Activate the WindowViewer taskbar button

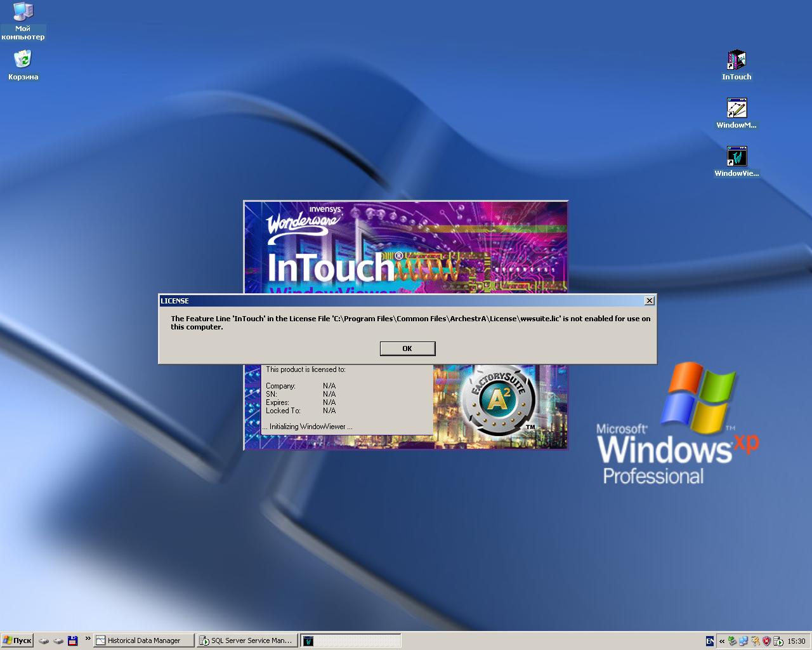(x=350, y=640)
